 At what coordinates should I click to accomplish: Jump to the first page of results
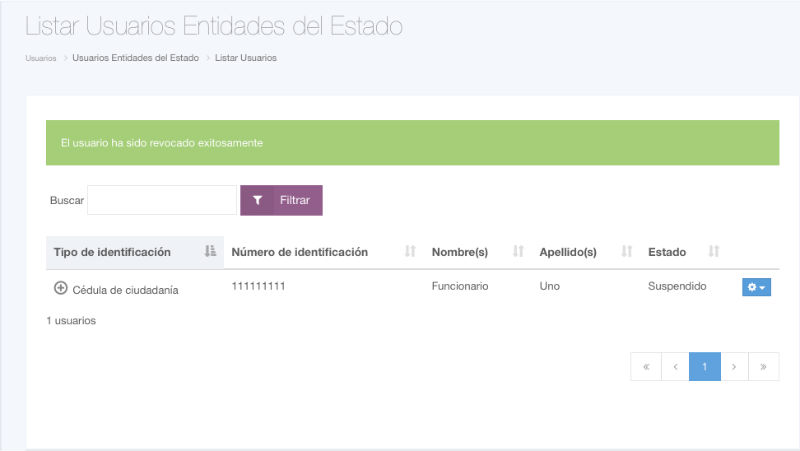point(646,367)
